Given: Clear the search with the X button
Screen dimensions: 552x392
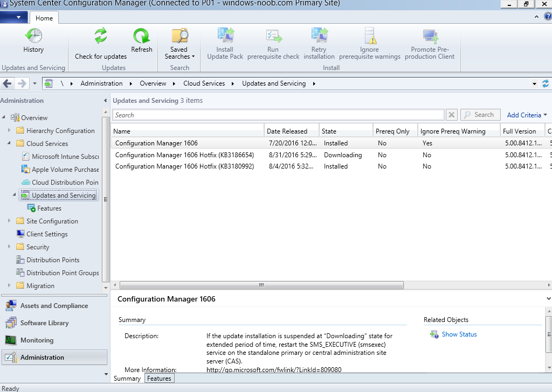Looking at the screenshot, I should 452,115.
